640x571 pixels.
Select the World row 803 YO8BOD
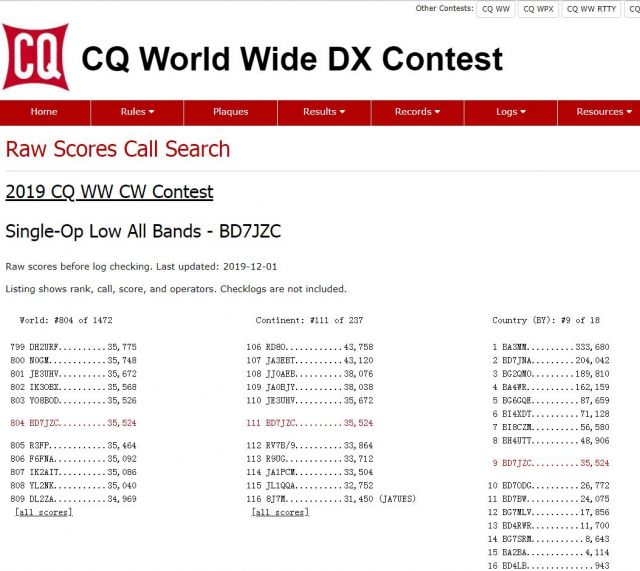pyautogui.click(x=73, y=400)
